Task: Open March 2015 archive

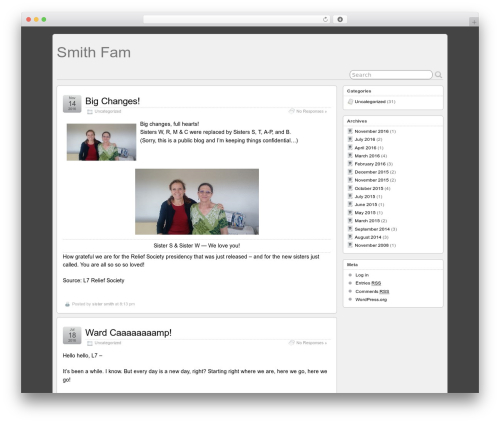Action: pyautogui.click(x=367, y=221)
